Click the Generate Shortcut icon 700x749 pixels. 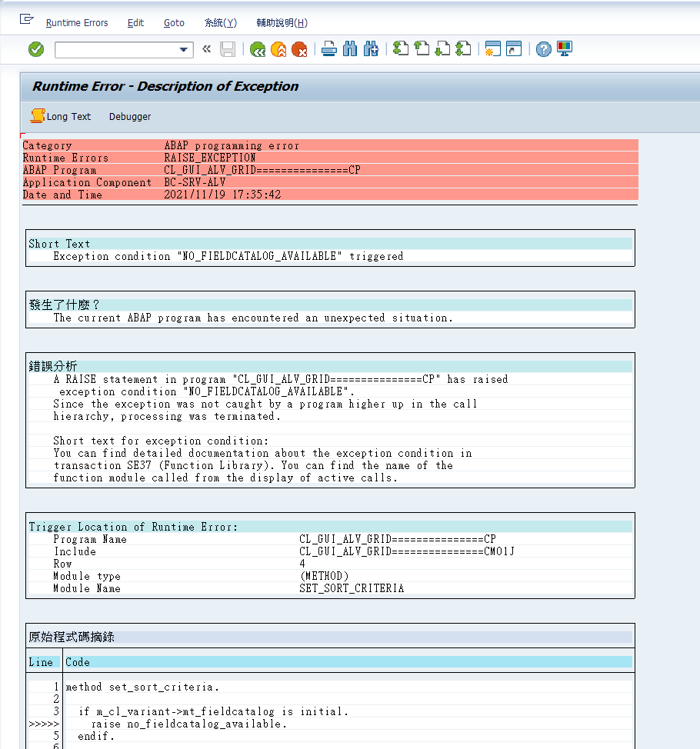click(514, 49)
